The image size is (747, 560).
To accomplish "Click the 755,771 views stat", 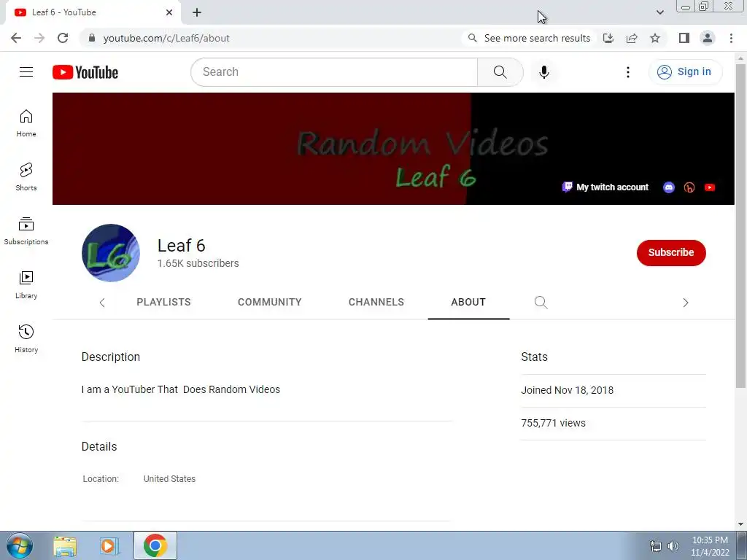I will [553, 423].
